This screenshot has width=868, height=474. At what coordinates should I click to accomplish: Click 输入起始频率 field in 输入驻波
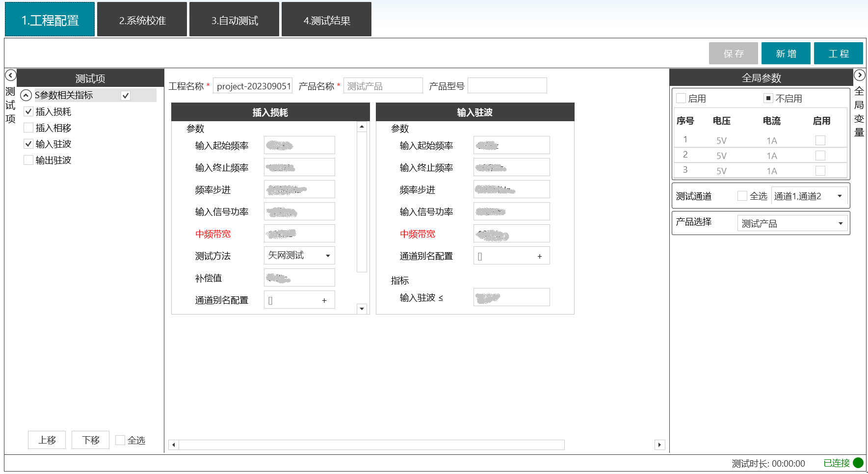click(x=511, y=145)
